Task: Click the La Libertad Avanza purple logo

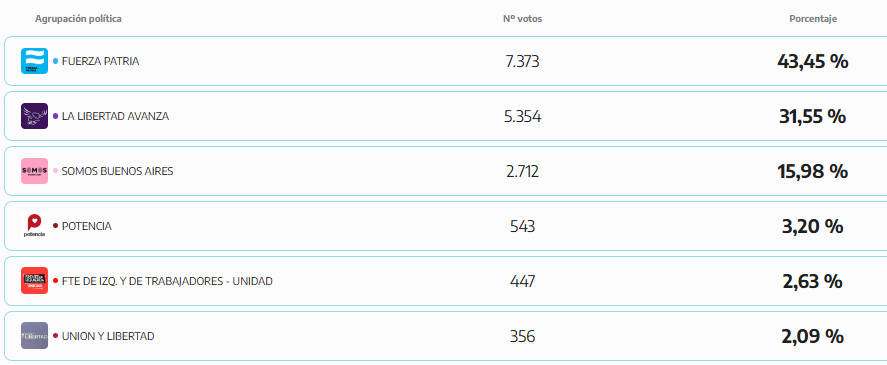Action: (35, 116)
